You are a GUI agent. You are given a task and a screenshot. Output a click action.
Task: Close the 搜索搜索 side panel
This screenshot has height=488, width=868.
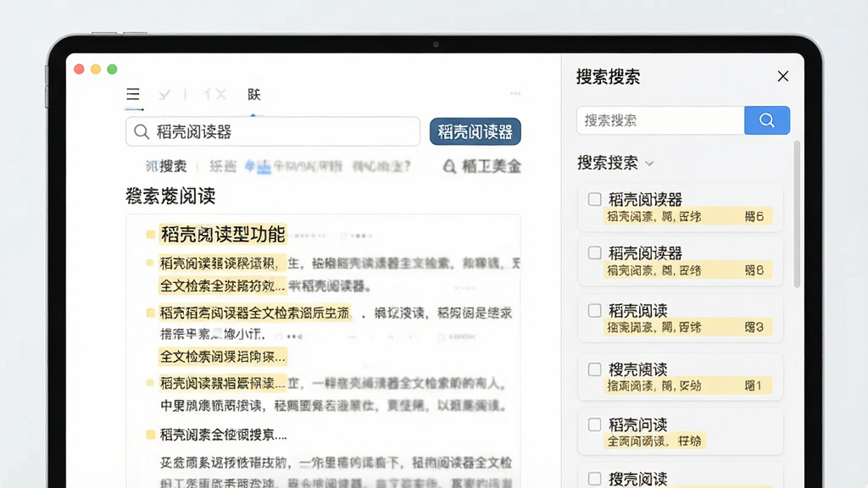(x=782, y=76)
